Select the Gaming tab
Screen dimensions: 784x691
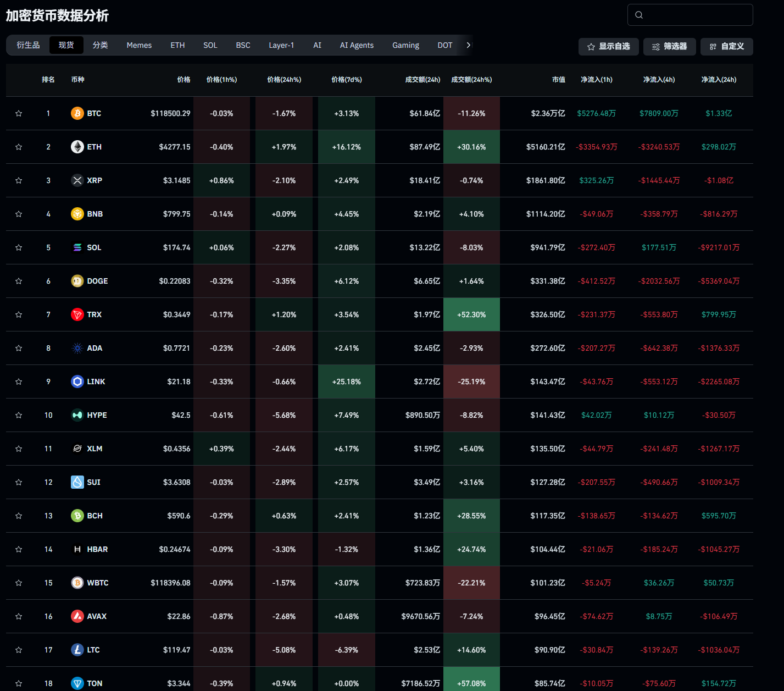pyautogui.click(x=405, y=45)
